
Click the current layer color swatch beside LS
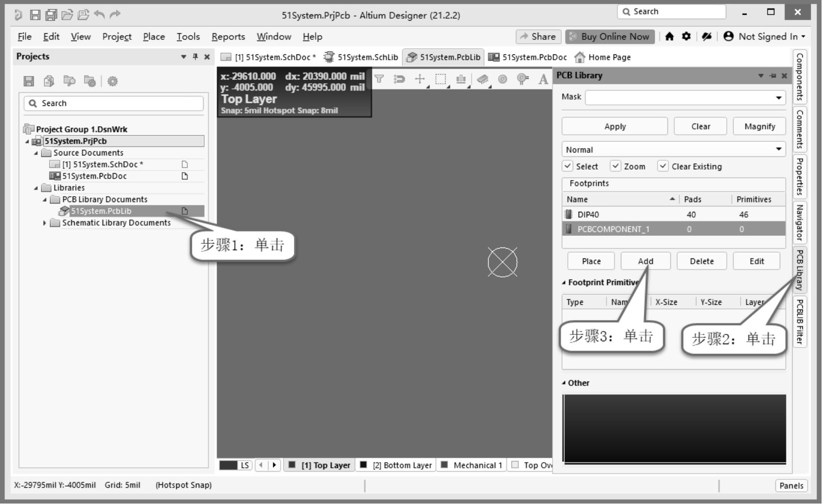tap(228, 465)
